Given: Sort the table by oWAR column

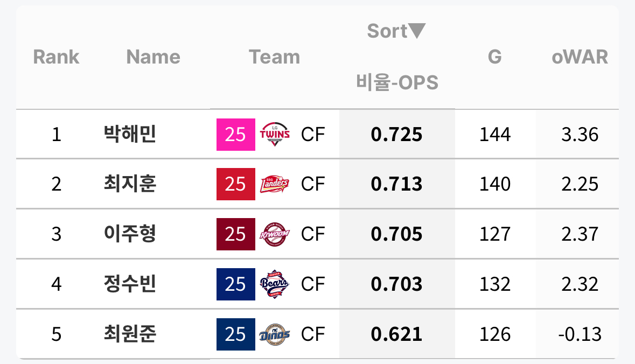Looking at the screenshot, I should tap(580, 57).
